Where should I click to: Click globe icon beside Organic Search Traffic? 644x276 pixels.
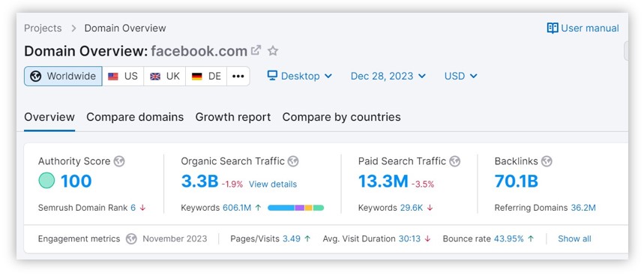pos(293,161)
